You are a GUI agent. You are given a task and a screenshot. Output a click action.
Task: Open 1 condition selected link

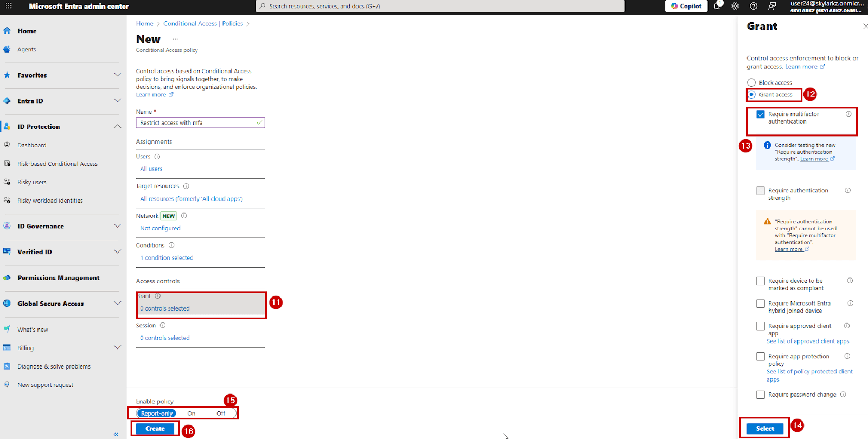(x=167, y=258)
